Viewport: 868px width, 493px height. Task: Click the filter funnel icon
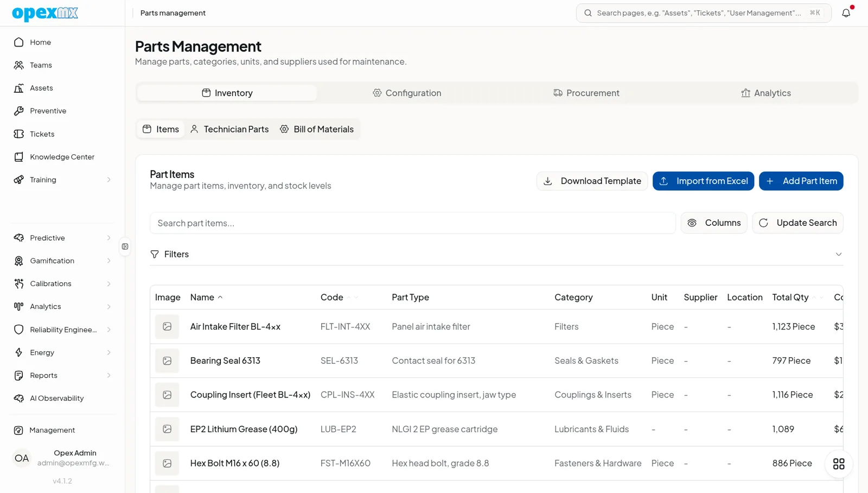point(155,254)
